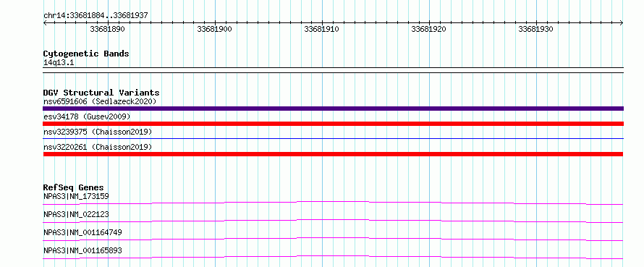Select the 14q13.1 band label
The image size is (644, 267).
coord(59,63)
